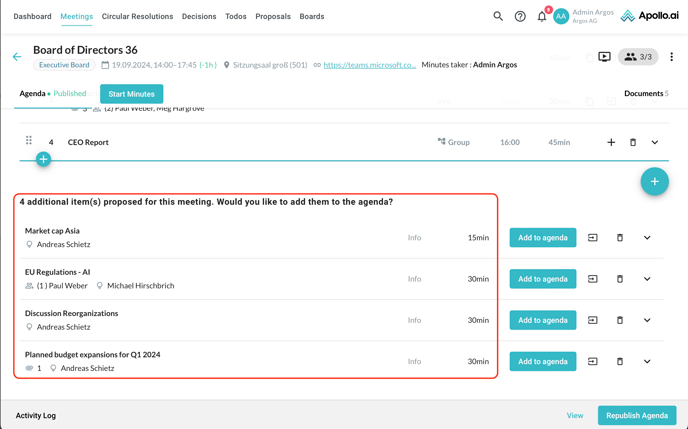Expand Planned budget expansions for Q1 2024

(647, 361)
